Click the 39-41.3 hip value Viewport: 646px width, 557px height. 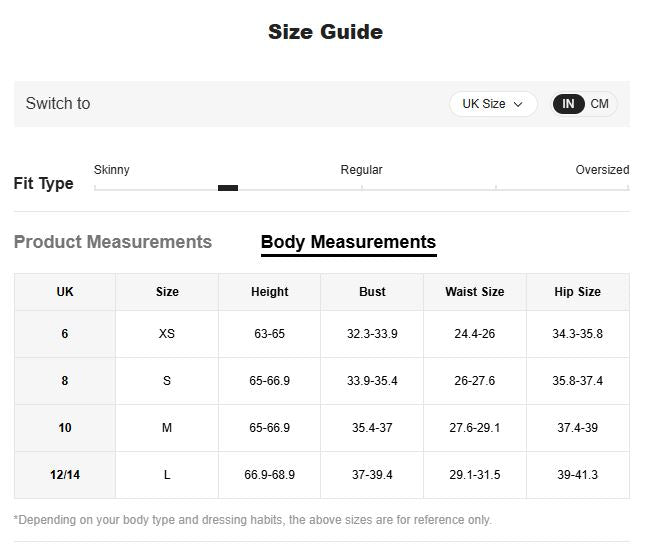point(577,475)
